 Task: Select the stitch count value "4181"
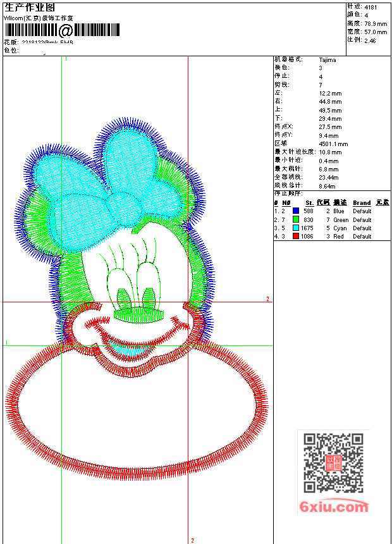tap(371, 8)
